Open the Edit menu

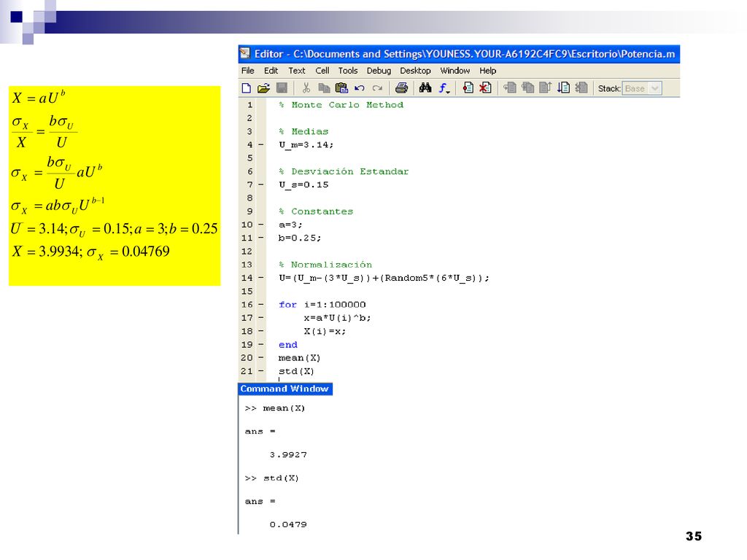pos(271,71)
